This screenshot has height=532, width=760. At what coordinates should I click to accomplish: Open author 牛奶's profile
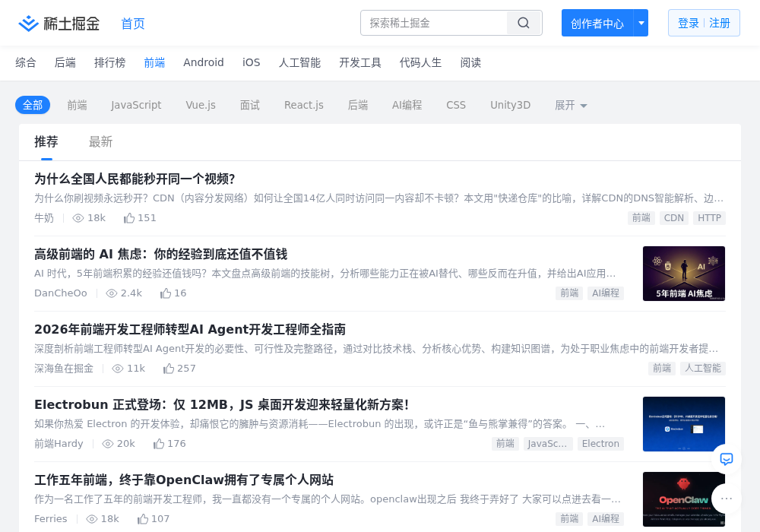pos(44,218)
